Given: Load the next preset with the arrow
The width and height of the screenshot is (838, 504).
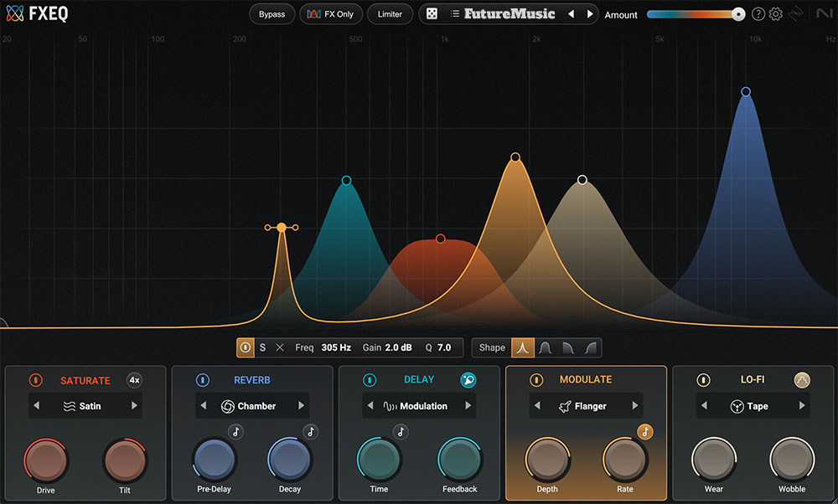Looking at the screenshot, I should tap(590, 13).
